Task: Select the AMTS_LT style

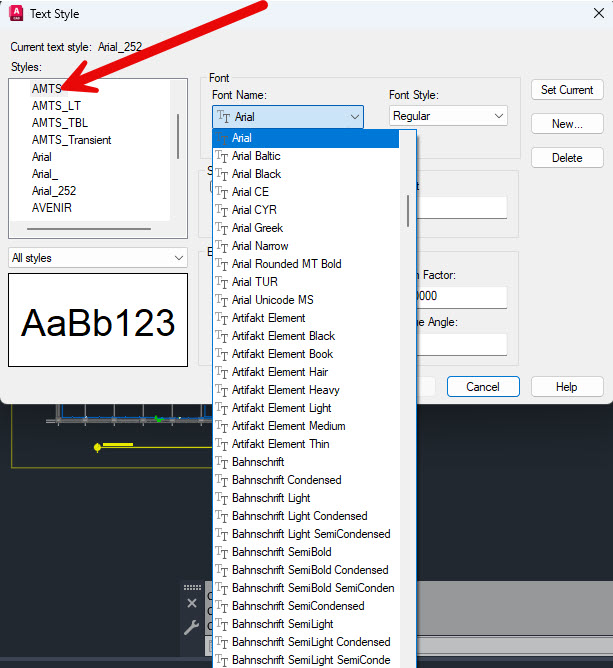Action: click(x=56, y=106)
